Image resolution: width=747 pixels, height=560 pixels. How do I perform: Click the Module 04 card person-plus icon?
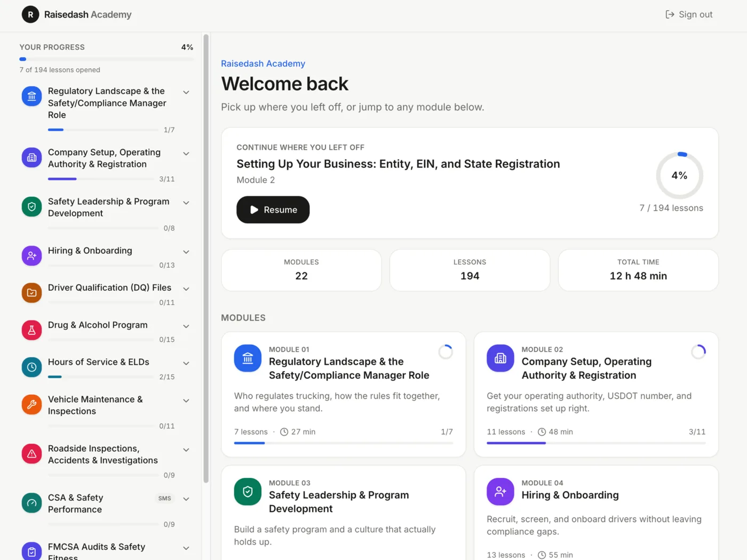click(500, 492)
